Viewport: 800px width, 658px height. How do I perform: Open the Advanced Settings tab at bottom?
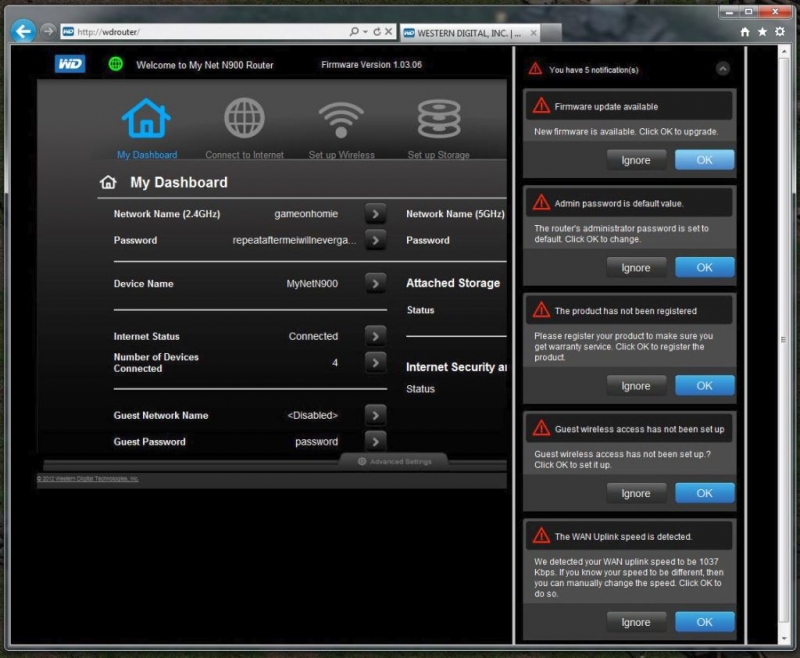pyautogui.click(x=394, y=461)
